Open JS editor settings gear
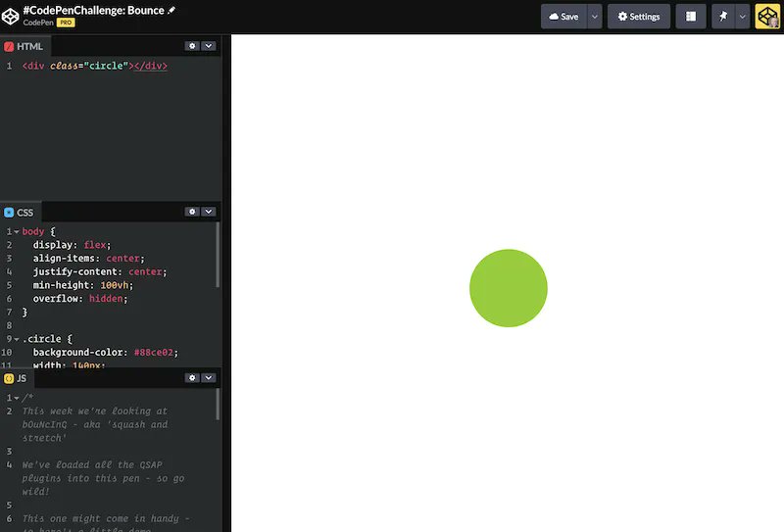 192,378
